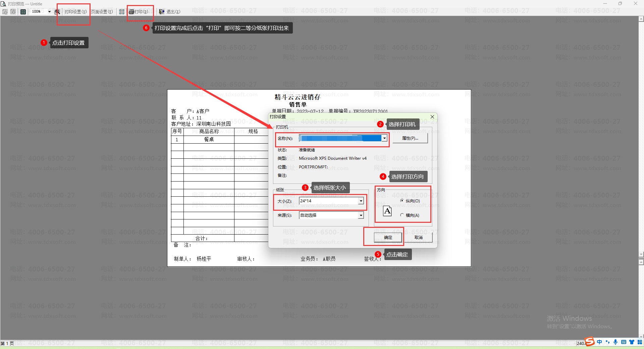The image size is (644, 349).
Task: Confirm print settings with 确定
Action: (388, 238)
